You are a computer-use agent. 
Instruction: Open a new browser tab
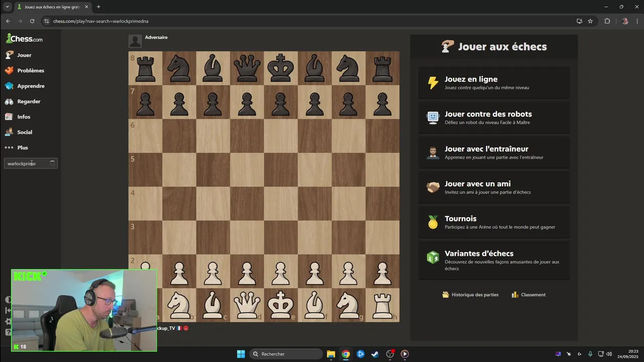coord(98,7)
